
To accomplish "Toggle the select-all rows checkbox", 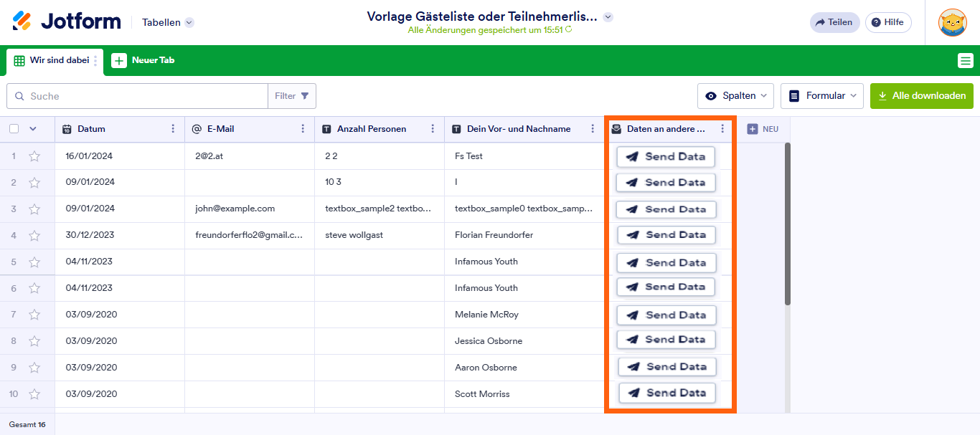I will [x=14, y=129].
